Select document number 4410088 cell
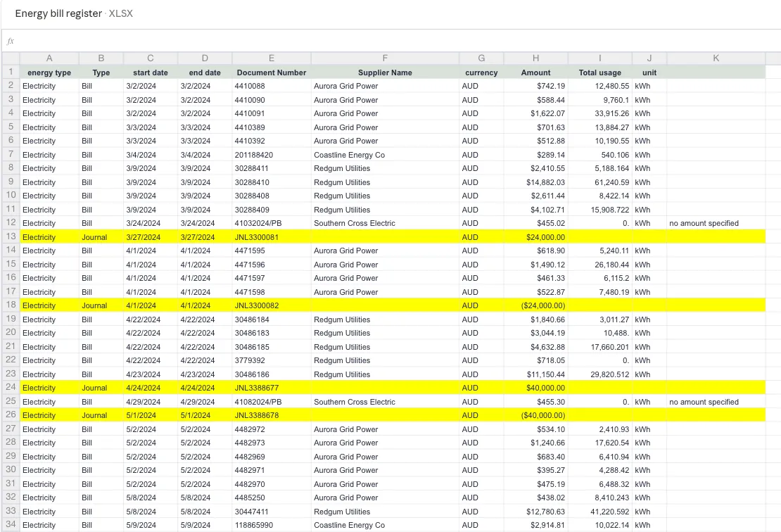The image size is (781, 532). 272,86
